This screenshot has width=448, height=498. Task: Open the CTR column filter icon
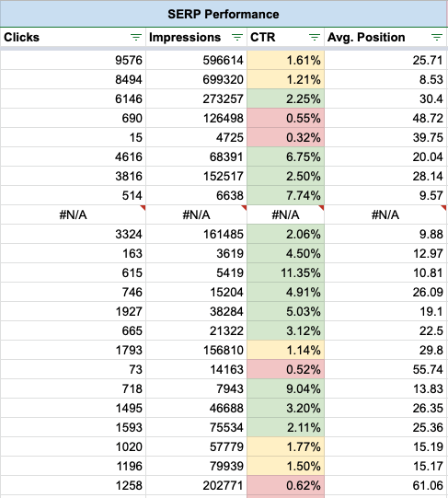(315, 38)
